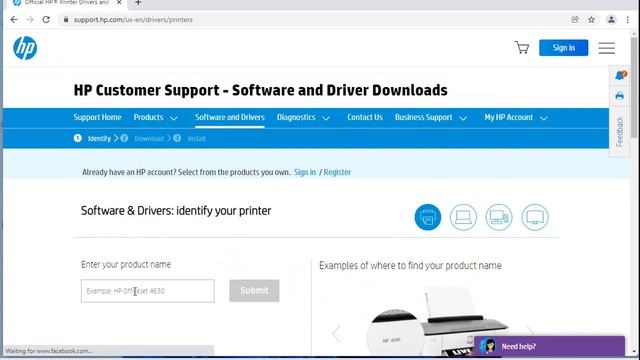This screenshot has width=640, height=360.
Task: Select the printer product type icon
Action: point(428,217)
